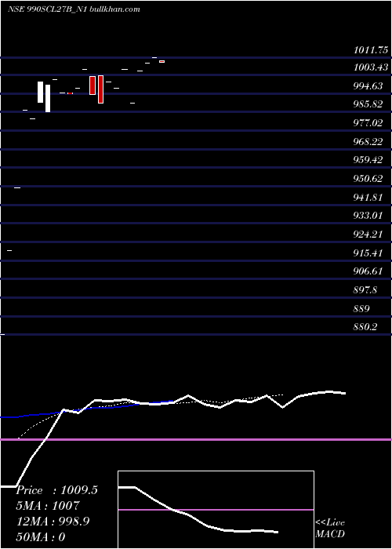Click the 968.22 price axis label
392x549 pixels.
coord(368,141)
